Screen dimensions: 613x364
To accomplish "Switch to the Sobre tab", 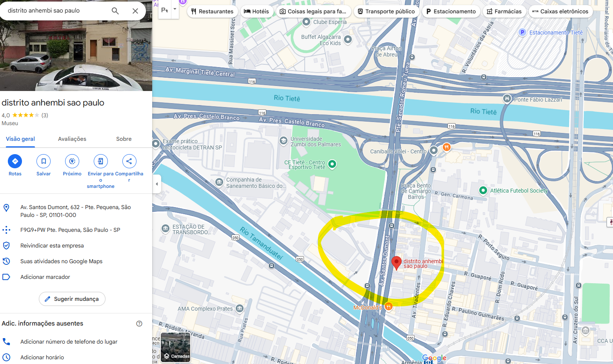I will click(x=124, y=139).
